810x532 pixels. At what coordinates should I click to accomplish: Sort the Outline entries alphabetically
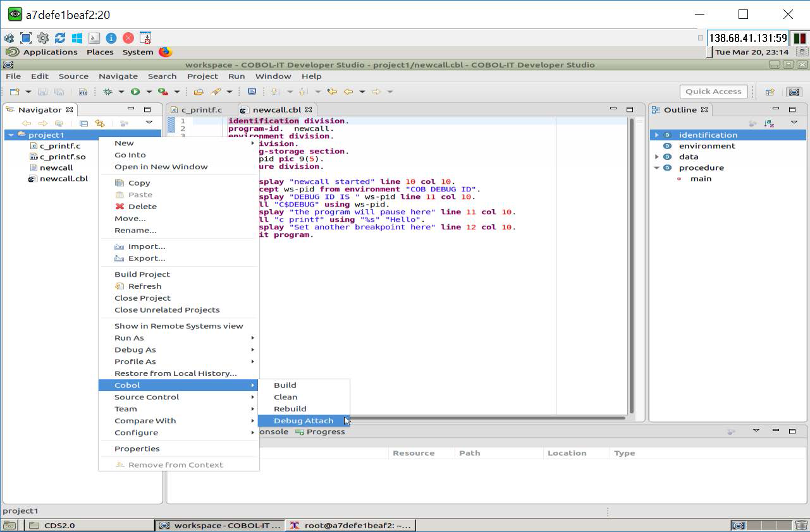pos(769,123)
